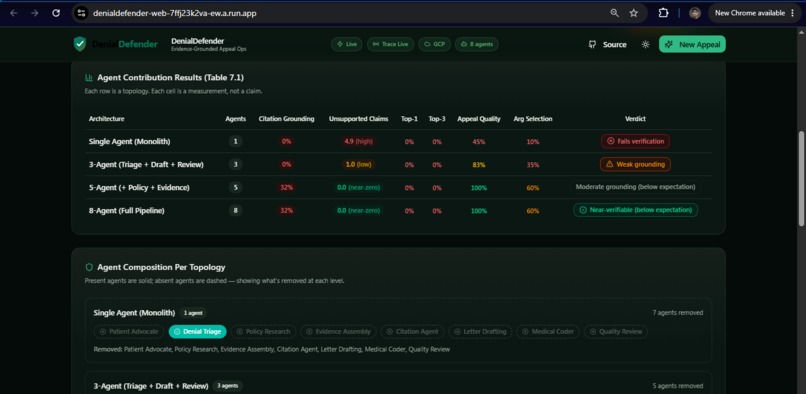
Task: Click the Patient Advocate agent chip
Action: (x=129, y=332)
